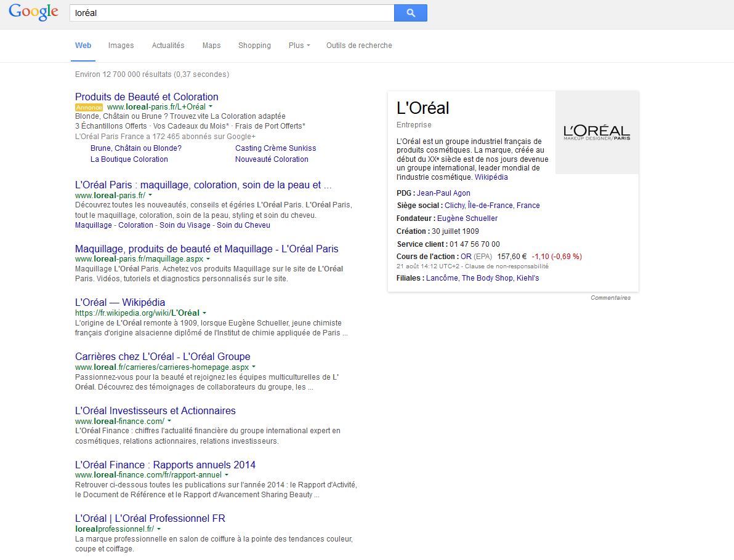This screenshot has width=734, height=560.
Task: Open sitelink La Boutique Coloration
Action: [x=129, y=159]
